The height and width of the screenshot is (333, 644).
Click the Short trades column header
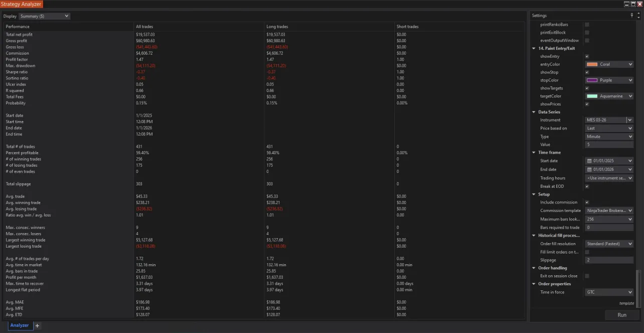407,27
